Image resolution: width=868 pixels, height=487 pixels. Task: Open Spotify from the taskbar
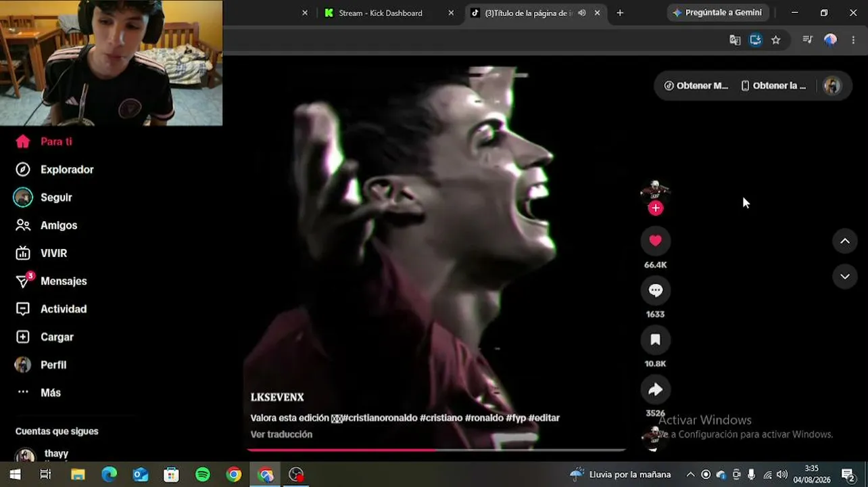pyautogui.click(x=202, y=475)
